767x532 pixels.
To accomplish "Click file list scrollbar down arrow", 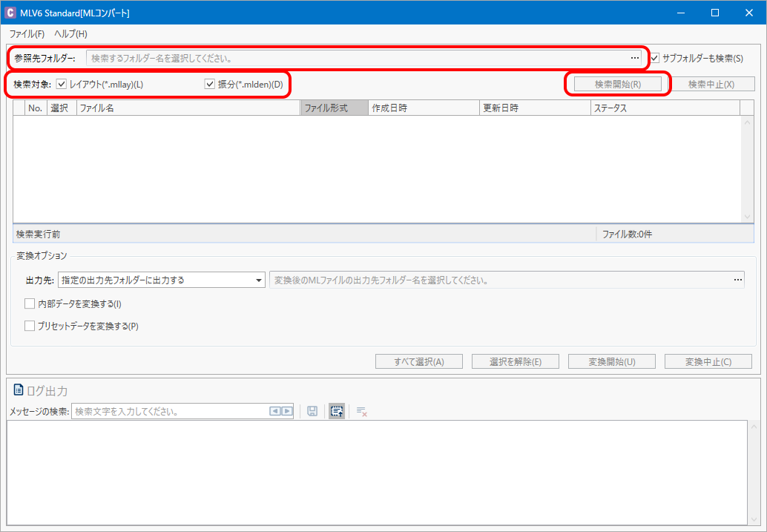I will pos(747,217).
